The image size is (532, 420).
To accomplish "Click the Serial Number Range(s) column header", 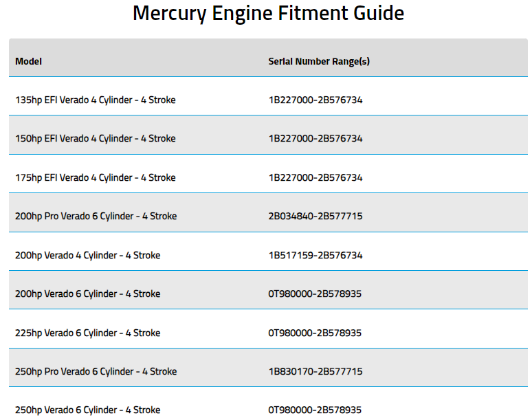I will point(319,61).
